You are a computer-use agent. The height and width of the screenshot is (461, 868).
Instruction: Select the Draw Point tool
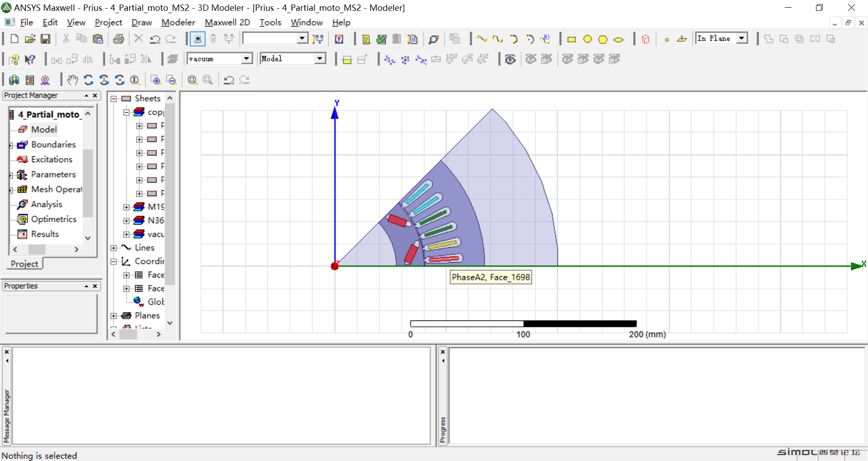(667, 39)
